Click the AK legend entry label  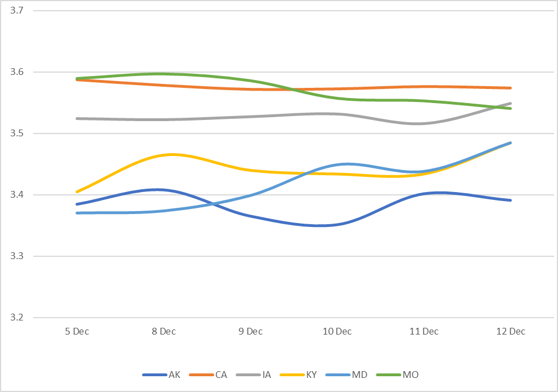(174, 375)
